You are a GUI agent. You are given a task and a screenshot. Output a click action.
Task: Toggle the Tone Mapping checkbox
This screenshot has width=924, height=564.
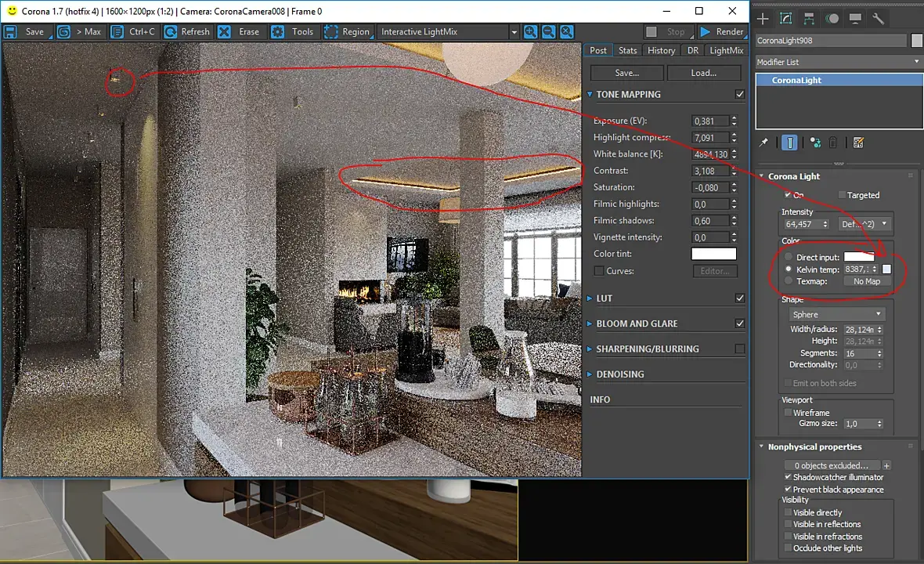tap(740, 94)
